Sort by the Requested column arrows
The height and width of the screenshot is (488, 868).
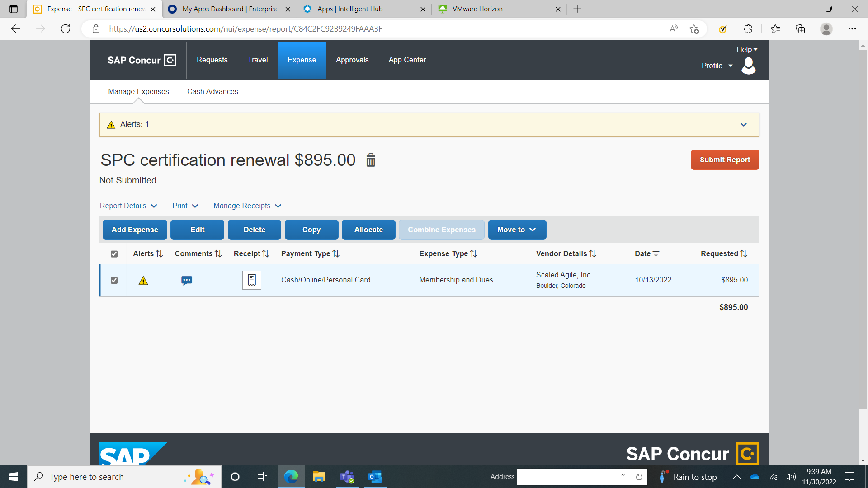[745, 253]
